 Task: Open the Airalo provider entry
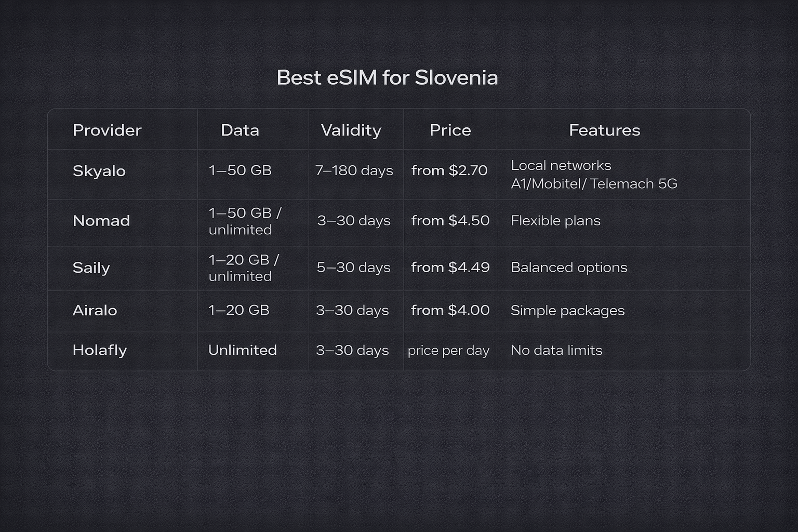[x=95, y=310]
